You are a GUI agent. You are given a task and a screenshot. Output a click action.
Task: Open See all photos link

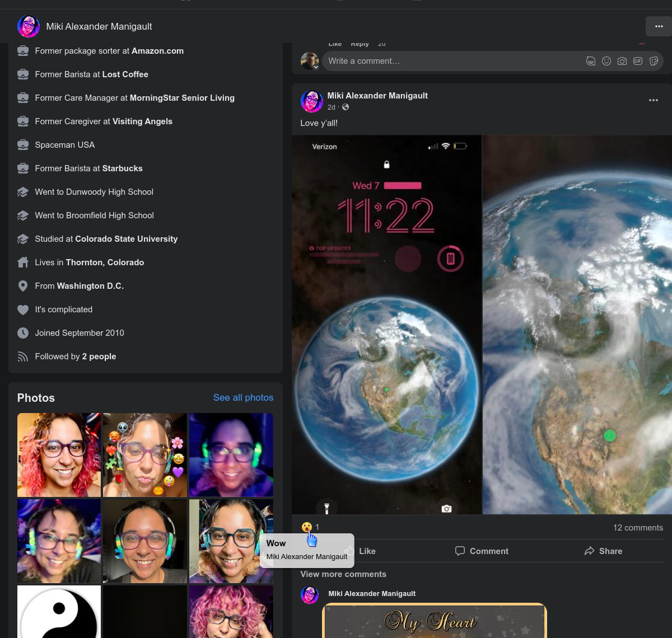[243, 397]
